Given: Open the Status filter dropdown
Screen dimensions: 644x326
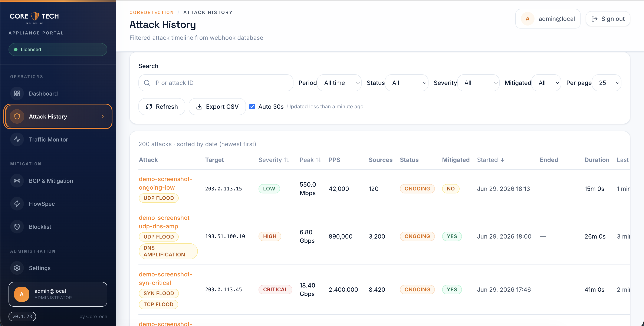Looking at the screenshot, I should pos(407,83).
